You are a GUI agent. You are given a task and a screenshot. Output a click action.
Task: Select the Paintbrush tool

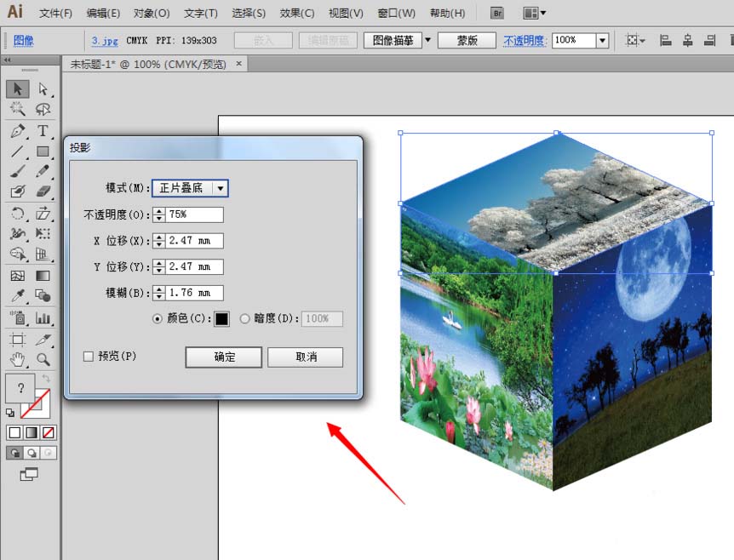click(18, 171)
